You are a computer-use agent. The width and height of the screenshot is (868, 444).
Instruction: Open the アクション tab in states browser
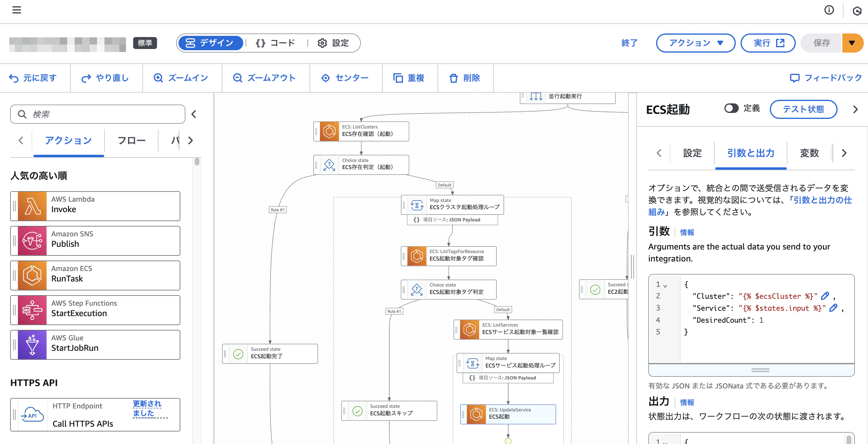(x=68, y=141)
